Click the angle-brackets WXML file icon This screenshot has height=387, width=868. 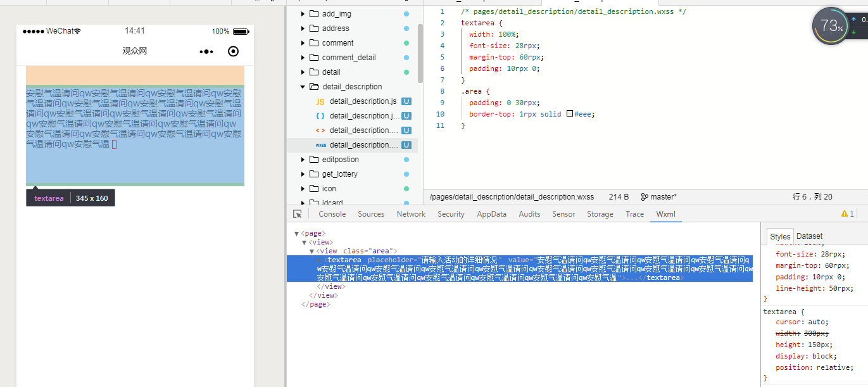click(x=320, y=130)
